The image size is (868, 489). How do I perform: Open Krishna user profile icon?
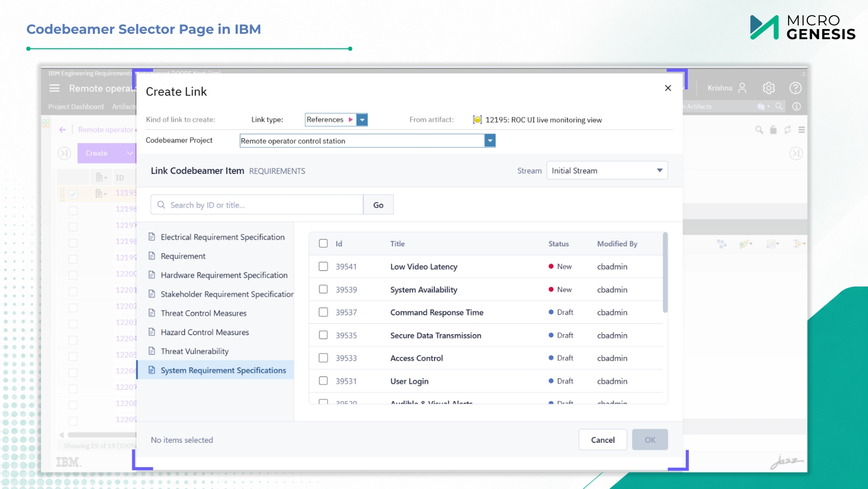point(742,88)
